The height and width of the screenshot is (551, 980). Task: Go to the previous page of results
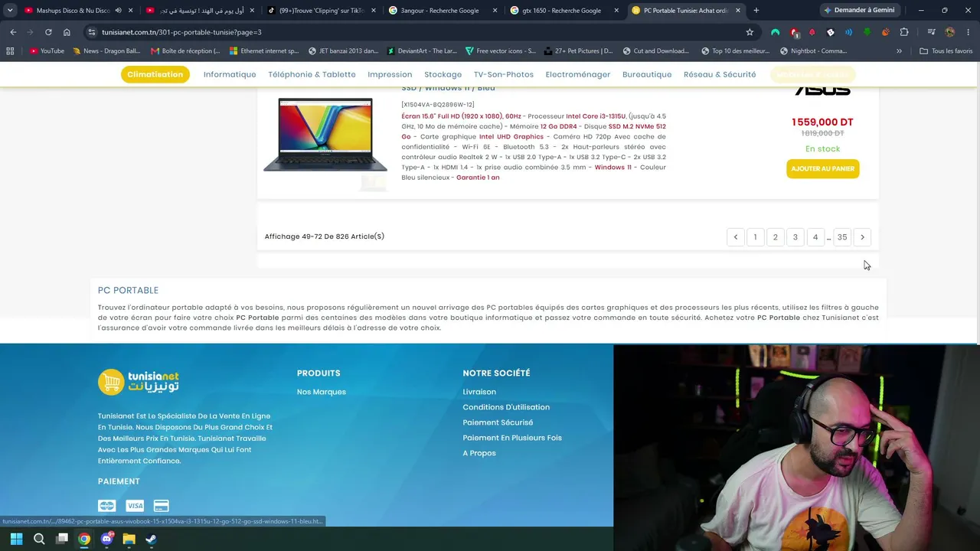(x=735, y=237)
